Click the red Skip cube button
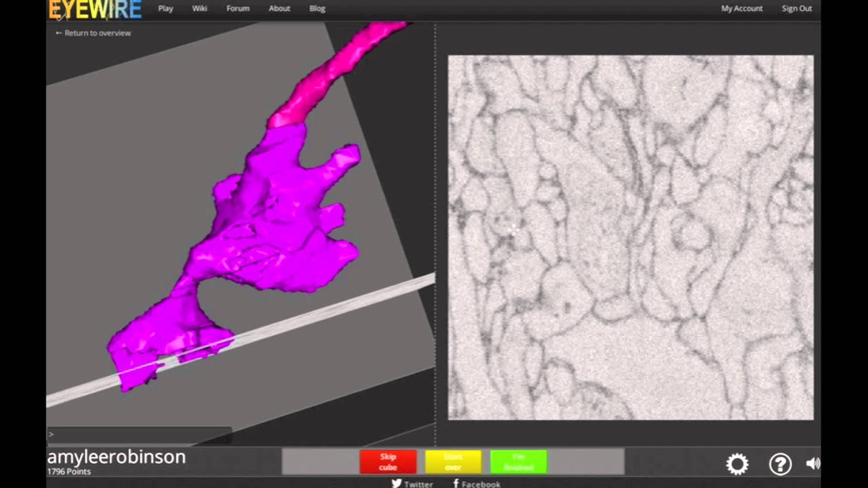Image resolution: width=868 pixels, height=488 pixels. click(388, 462)
